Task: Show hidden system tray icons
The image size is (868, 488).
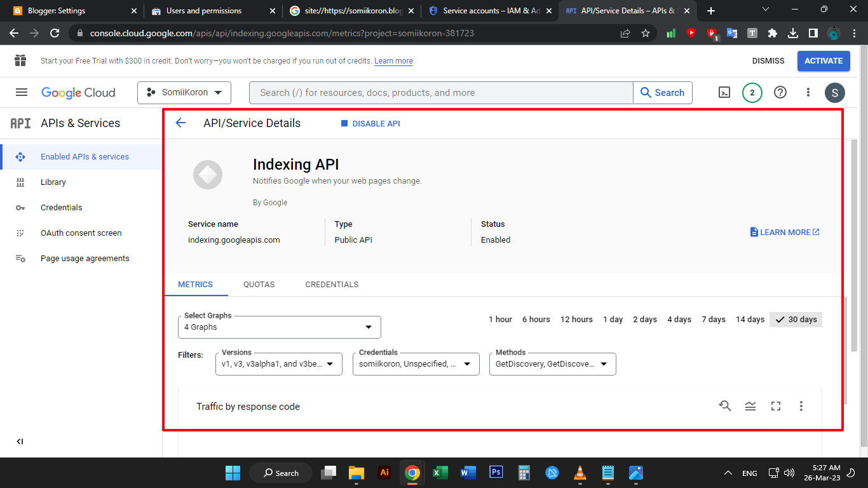Action: click(x=728, y=473)
